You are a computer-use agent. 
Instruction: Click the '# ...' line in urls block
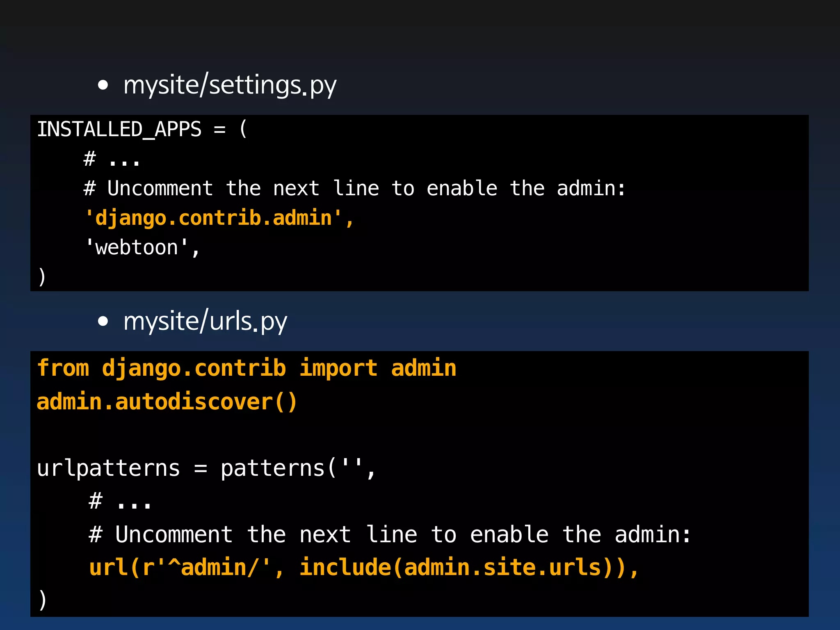pyautogui.click(x=120, y=501)
